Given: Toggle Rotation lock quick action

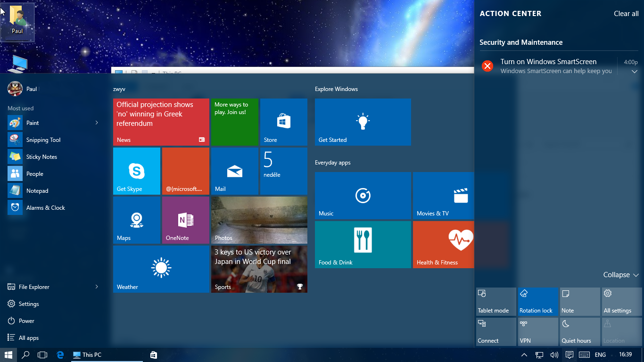Looking at the screenshot, I should (538, 302).
